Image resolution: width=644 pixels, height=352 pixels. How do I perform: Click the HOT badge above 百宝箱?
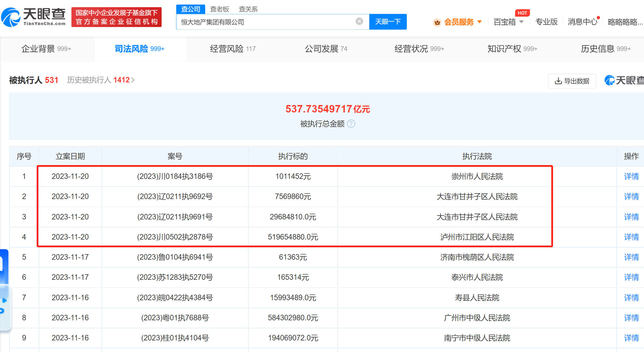coord(522,13)
